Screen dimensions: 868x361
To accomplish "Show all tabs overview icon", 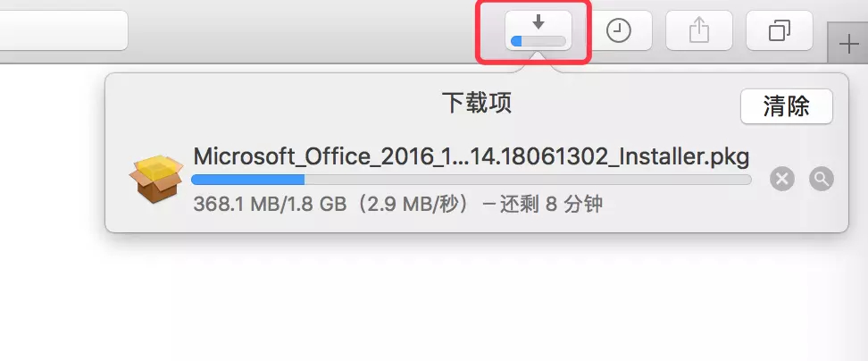I will pyautogui.click(x=780, y=30).
